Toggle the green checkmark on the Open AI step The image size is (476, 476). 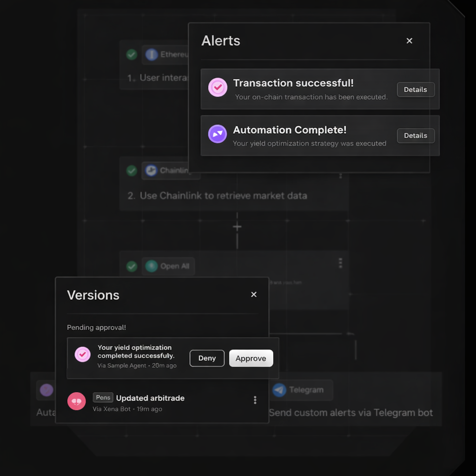tap(132, 266)
